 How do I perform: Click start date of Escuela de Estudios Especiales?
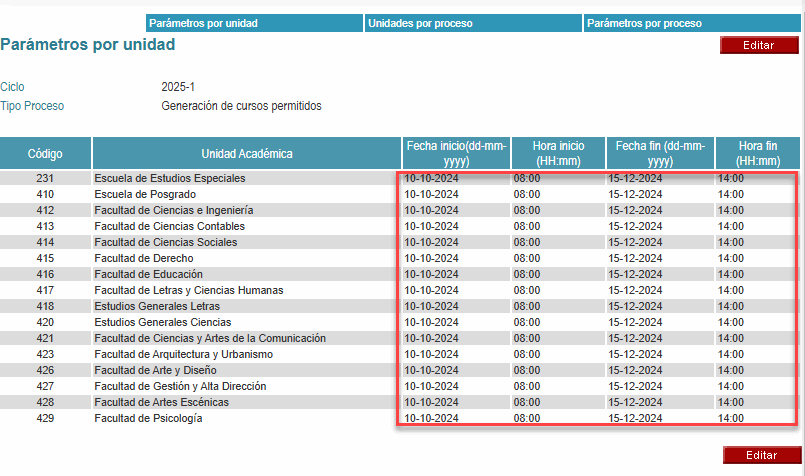tap(431, 178)
